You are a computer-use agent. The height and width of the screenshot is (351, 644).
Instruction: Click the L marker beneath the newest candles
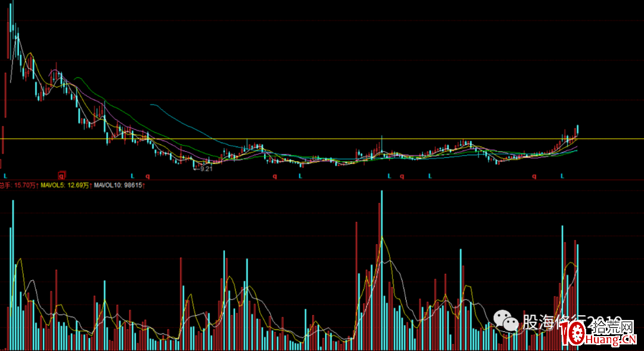pyautogui.click(x=562, y=176)
